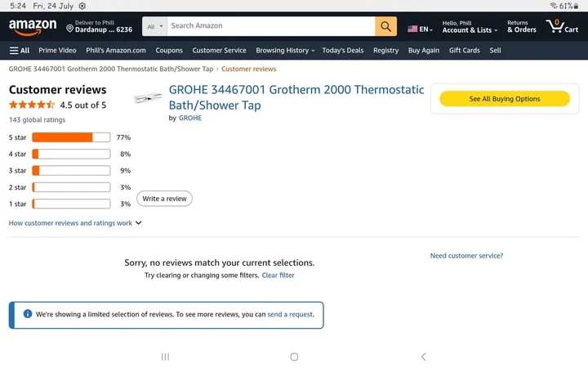Screen dimensions: 588x368
Task: Open Today's Deals
Action: point(343,51)
